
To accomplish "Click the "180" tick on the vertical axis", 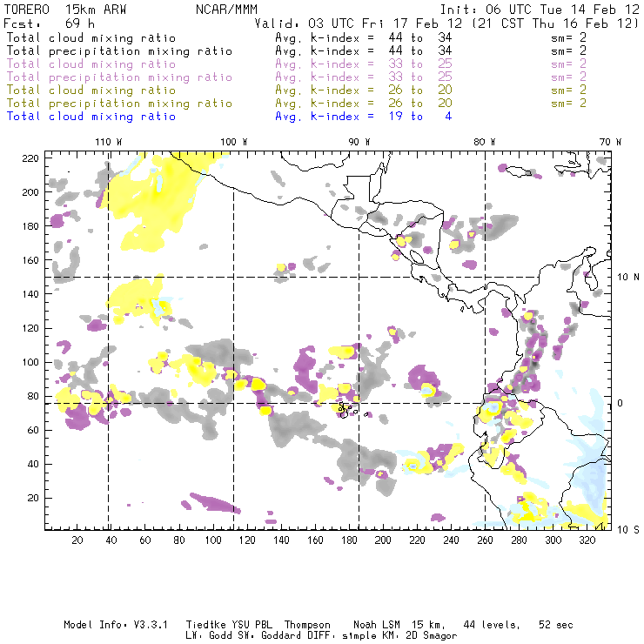I will [x=30, y=226].
